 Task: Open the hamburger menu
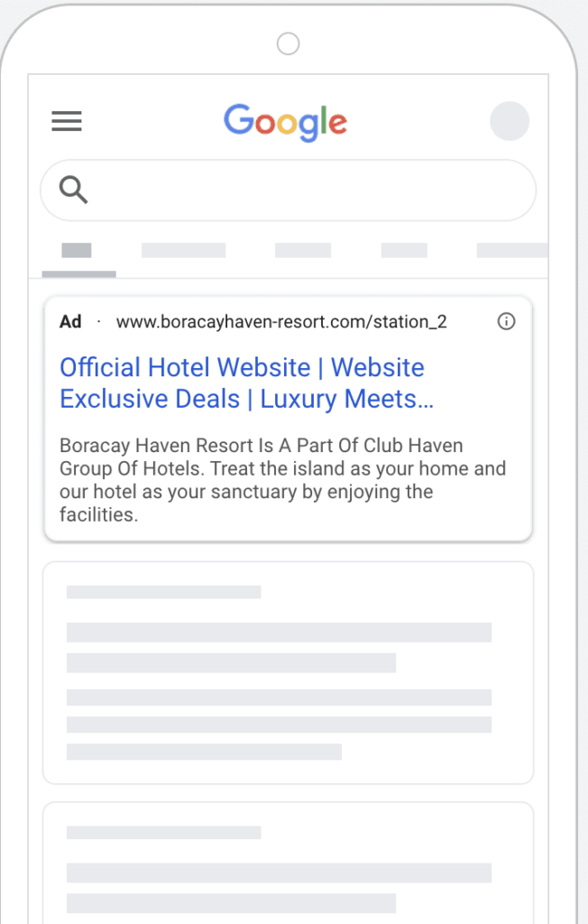(67, 122)
